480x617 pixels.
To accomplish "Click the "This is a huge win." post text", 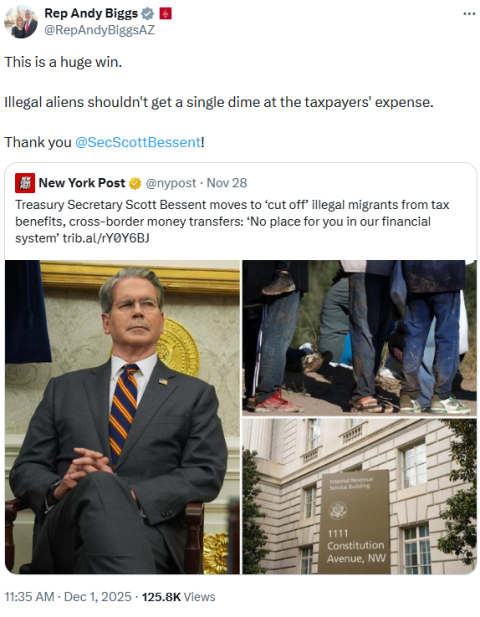I will click(x=63, y=62).
